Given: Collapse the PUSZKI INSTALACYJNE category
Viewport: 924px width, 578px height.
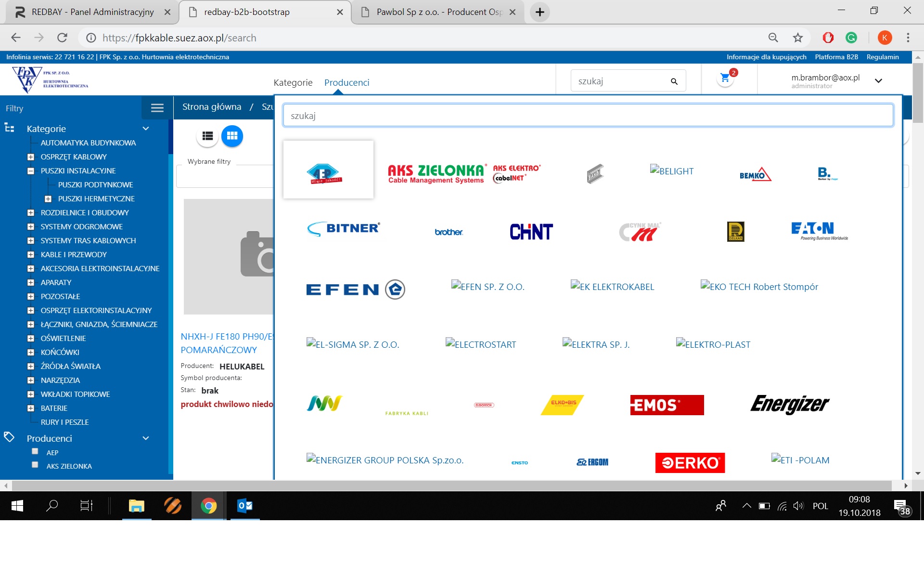Looking at the screenshot, I should point(31,171).
